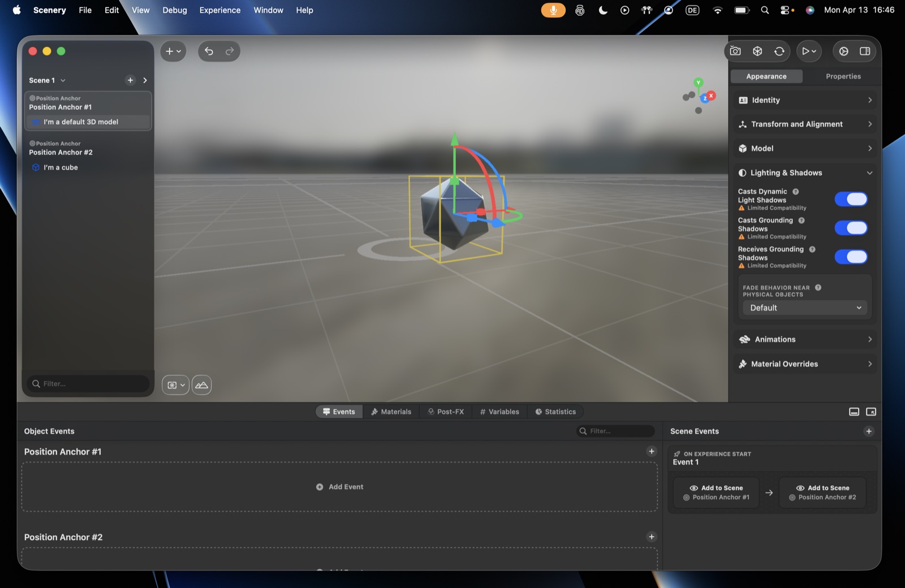Click the Y axis on orientation gizmo
The height and width of the screenshot is (588, 905).
(x=699, y=83)
